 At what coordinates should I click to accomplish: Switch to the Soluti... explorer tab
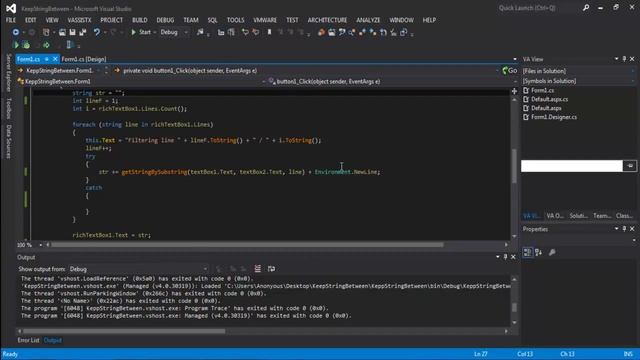578,216
